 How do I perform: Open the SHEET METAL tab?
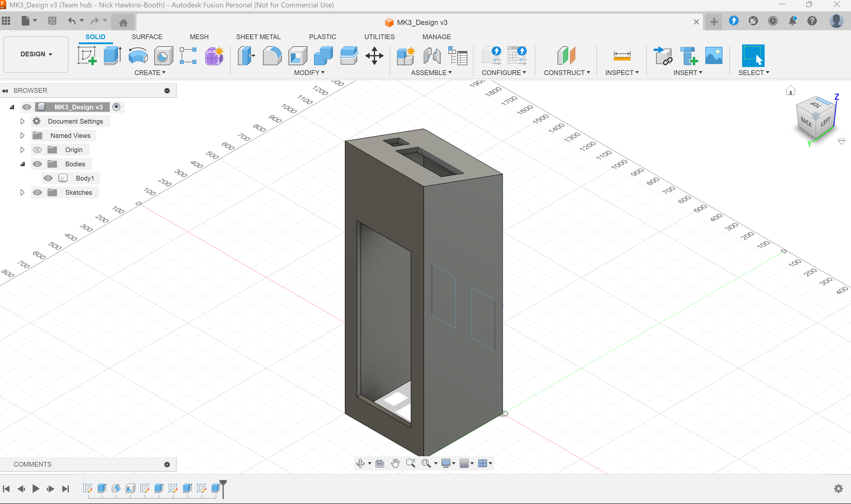click(258, 37)
